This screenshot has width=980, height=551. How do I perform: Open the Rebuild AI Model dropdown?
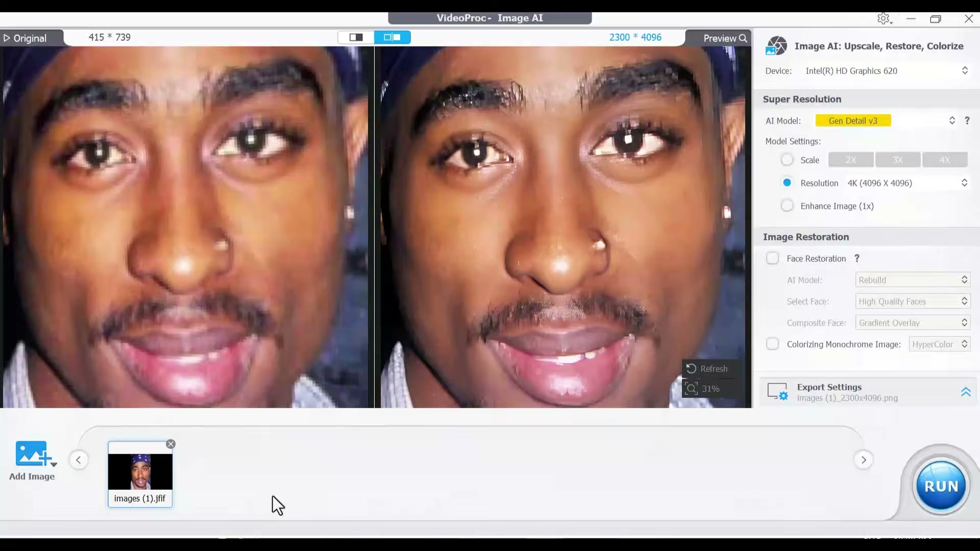pyautogui.click(x=913, y=280)
